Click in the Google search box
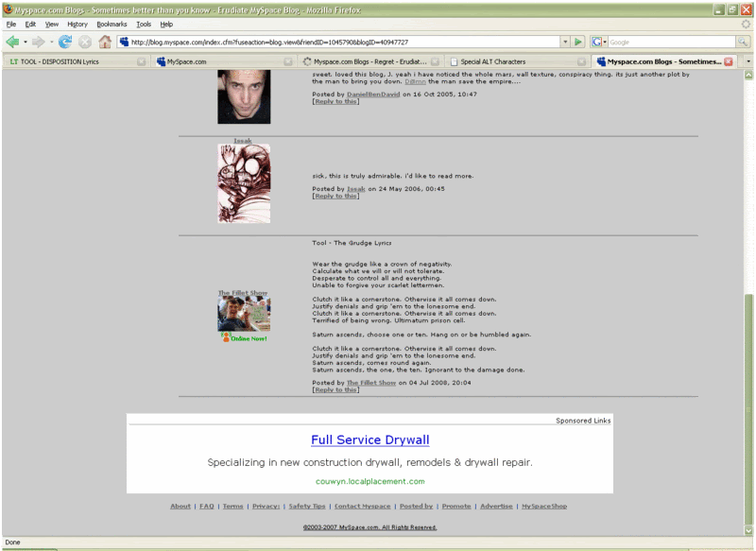The height and width of the screenshot is (551, 756). tap(672, 42)
